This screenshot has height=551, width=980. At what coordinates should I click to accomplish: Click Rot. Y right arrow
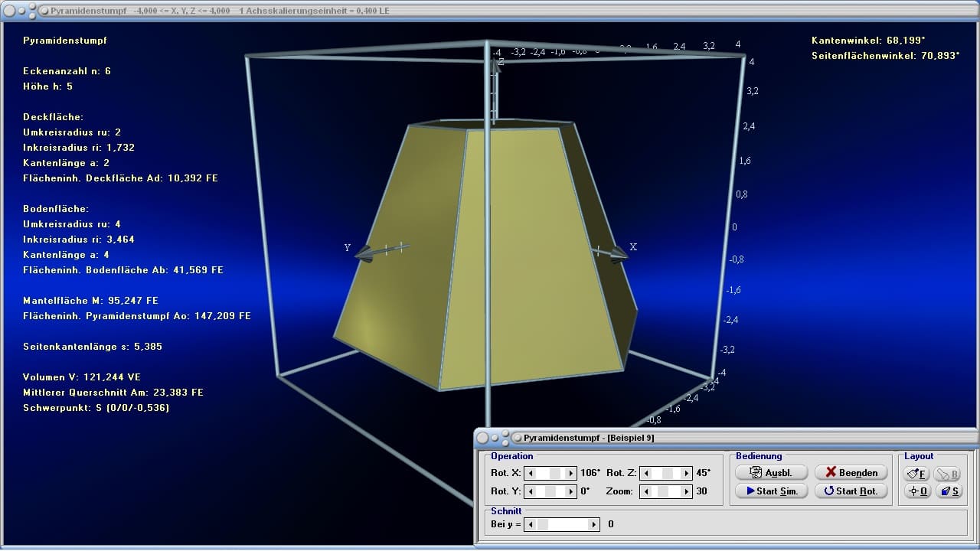[x=570, y=491]
